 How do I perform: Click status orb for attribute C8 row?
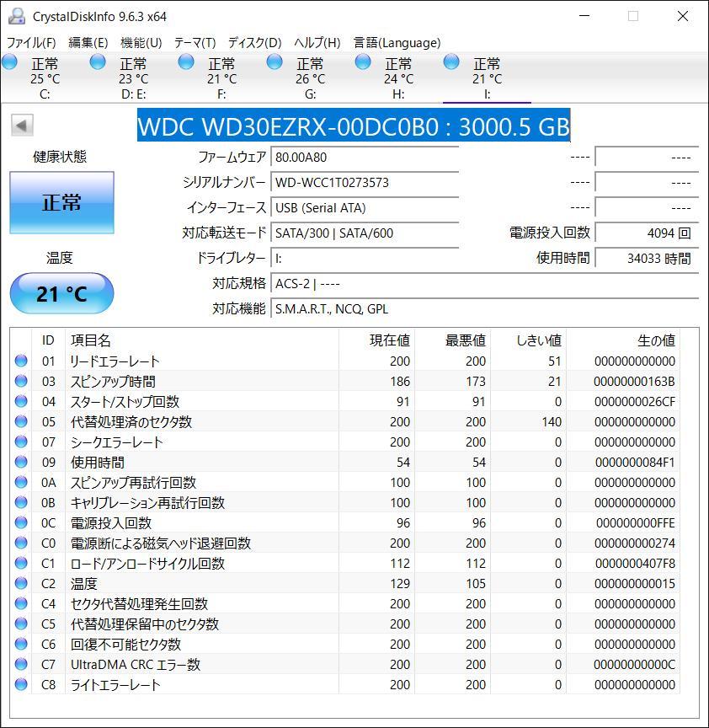click(21, 684)
